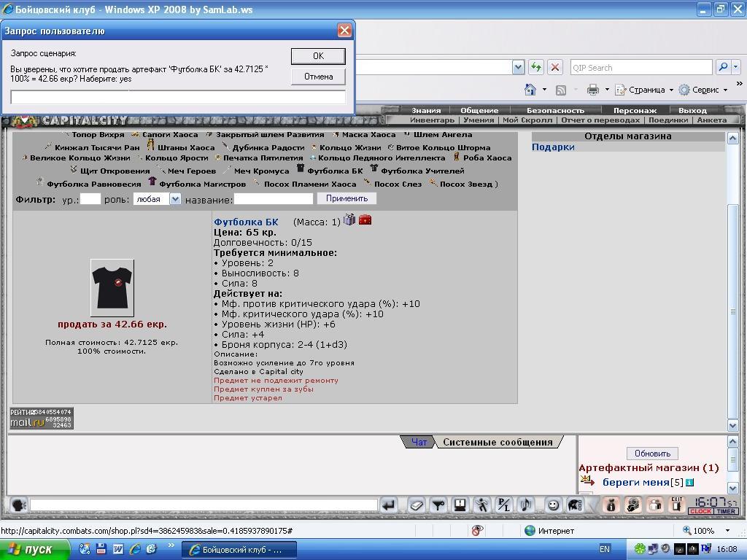Click the RSS feeds icon

(561, 90)
